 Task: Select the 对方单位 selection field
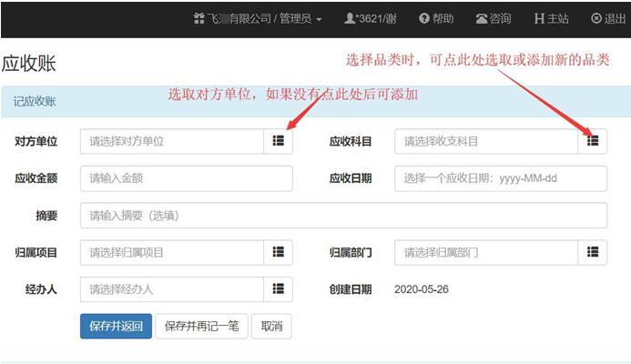(x=172, y=142)
